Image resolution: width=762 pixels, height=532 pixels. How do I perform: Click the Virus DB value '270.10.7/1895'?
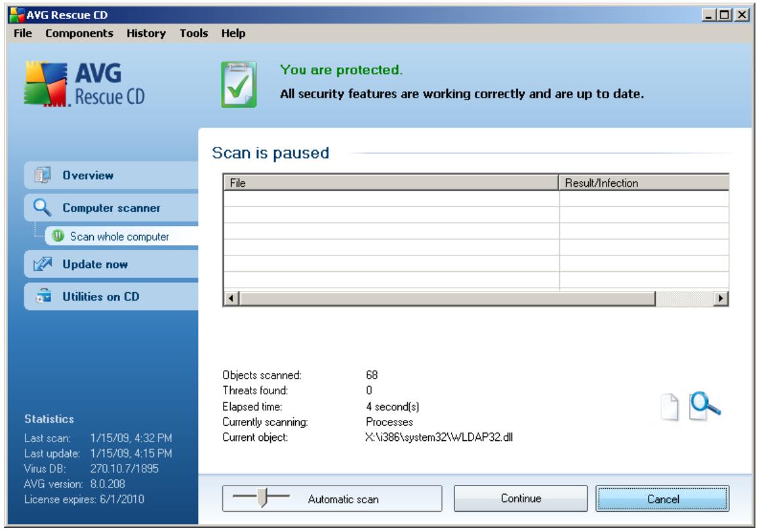click(x=125, y=468)
